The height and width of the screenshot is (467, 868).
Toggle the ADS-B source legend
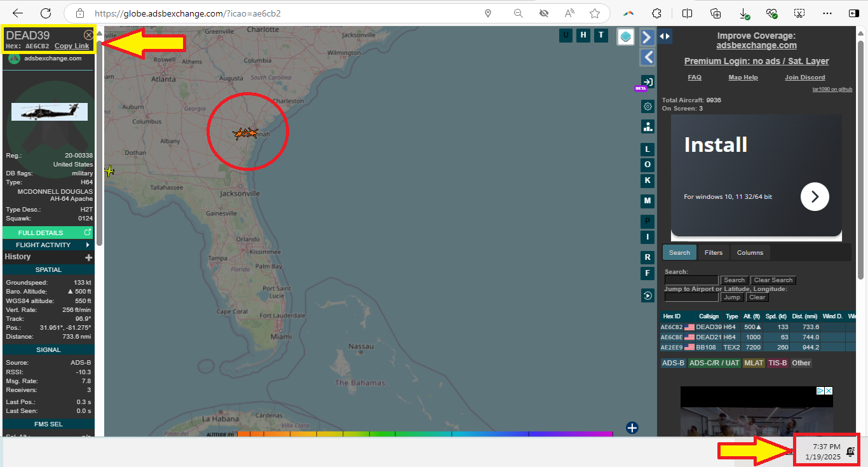(x=673, y=363)
